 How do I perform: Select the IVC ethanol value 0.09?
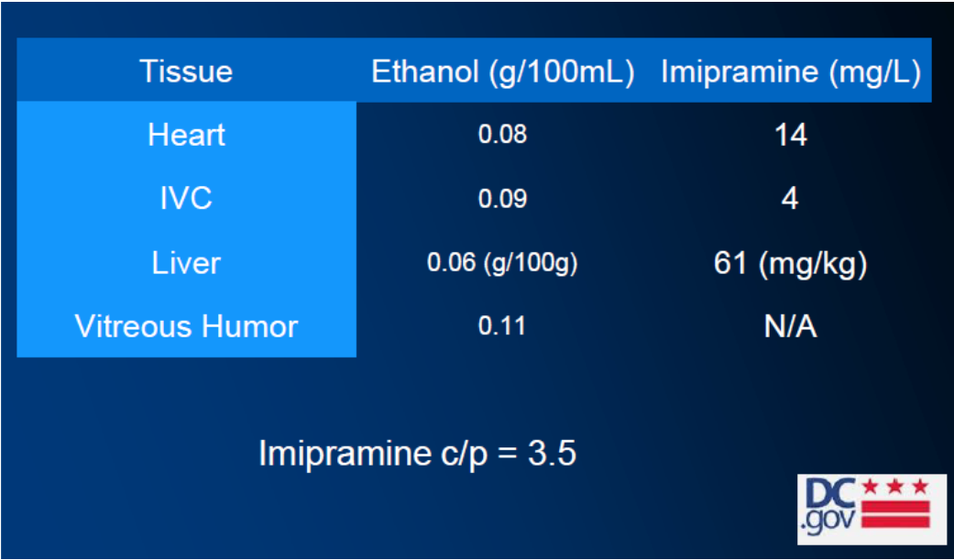[502, 199]
